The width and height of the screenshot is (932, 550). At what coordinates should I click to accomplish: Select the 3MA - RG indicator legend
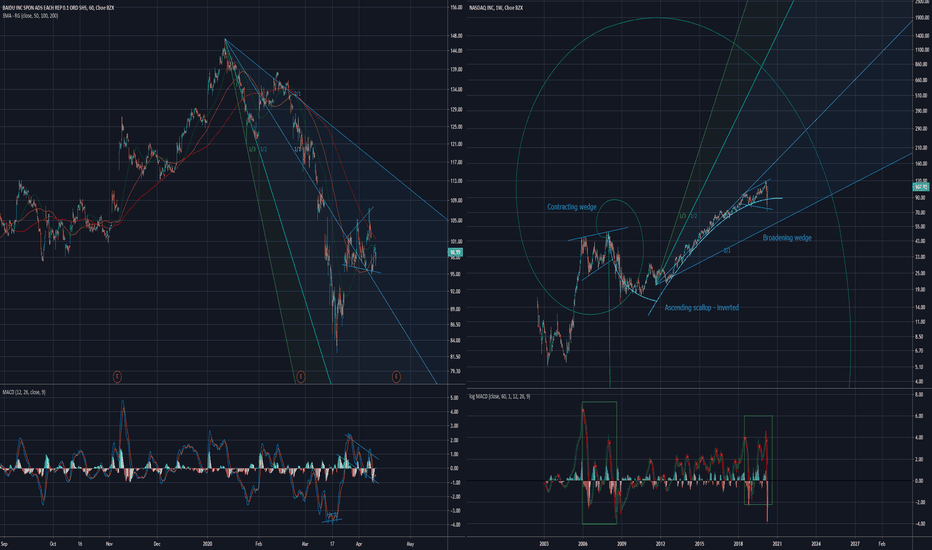pyautogui.click(x=30, y=15)
